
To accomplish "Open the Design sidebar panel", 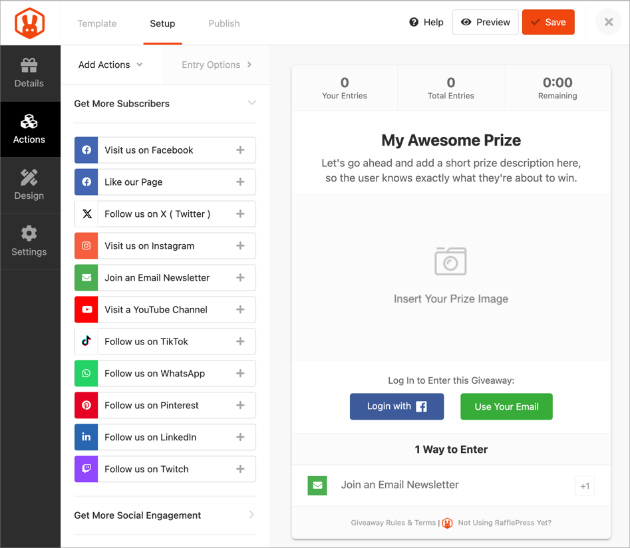I will (29, 185).
